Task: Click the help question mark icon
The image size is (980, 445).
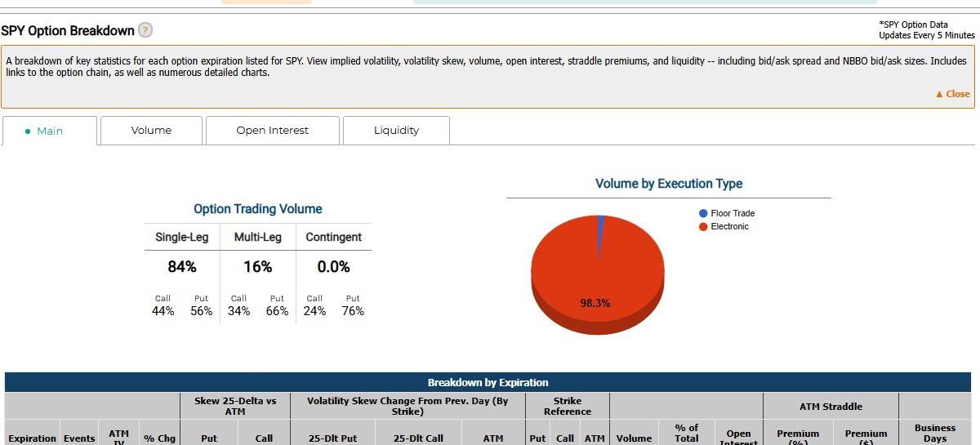Action: 145,30
